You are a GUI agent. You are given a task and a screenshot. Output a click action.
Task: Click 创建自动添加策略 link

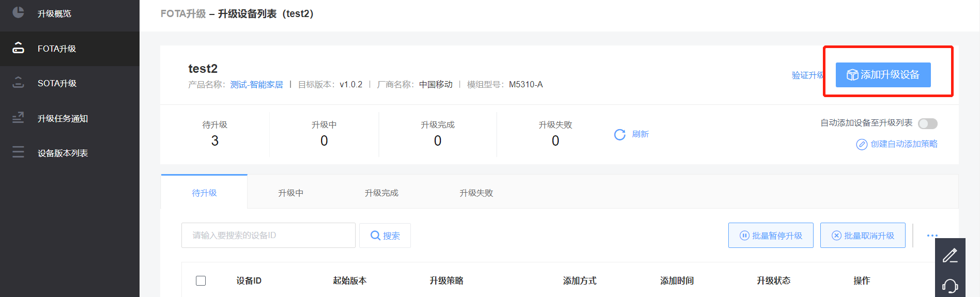[897, 144]
